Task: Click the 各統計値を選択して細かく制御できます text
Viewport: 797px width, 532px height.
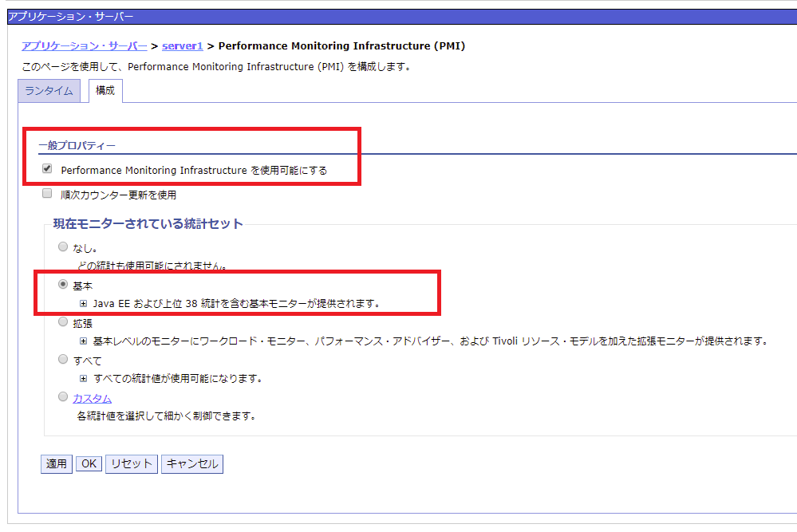Action: pyautogui.click(x=166, y=416)
